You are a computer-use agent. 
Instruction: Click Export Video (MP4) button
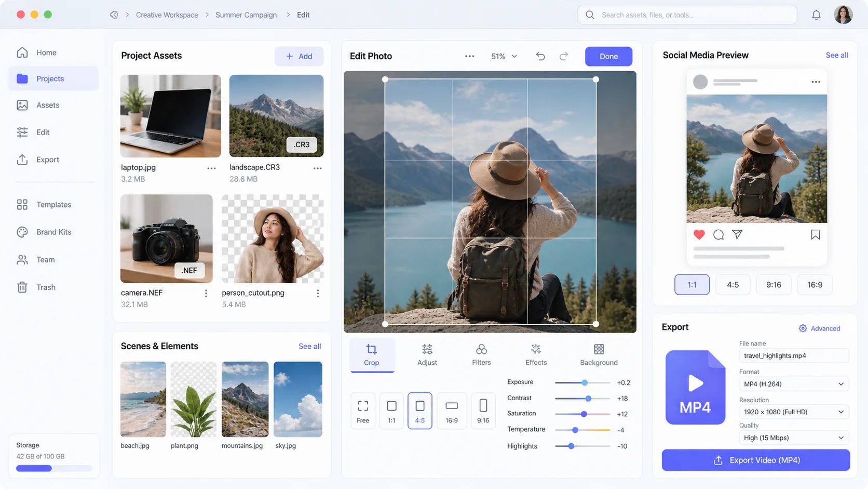[756, 460]
